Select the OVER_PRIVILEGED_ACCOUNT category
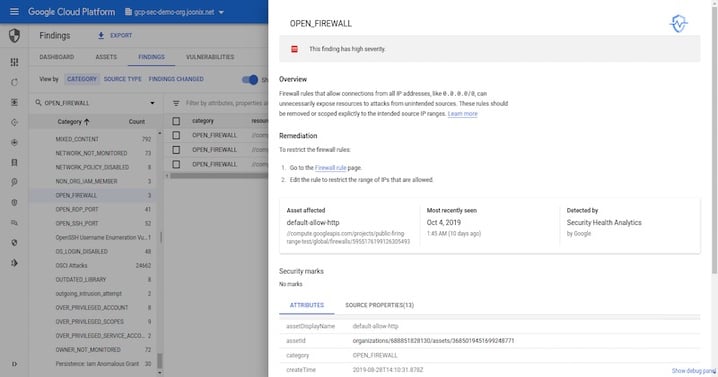This screenshot has height=377, width=718. click(92, 308)
